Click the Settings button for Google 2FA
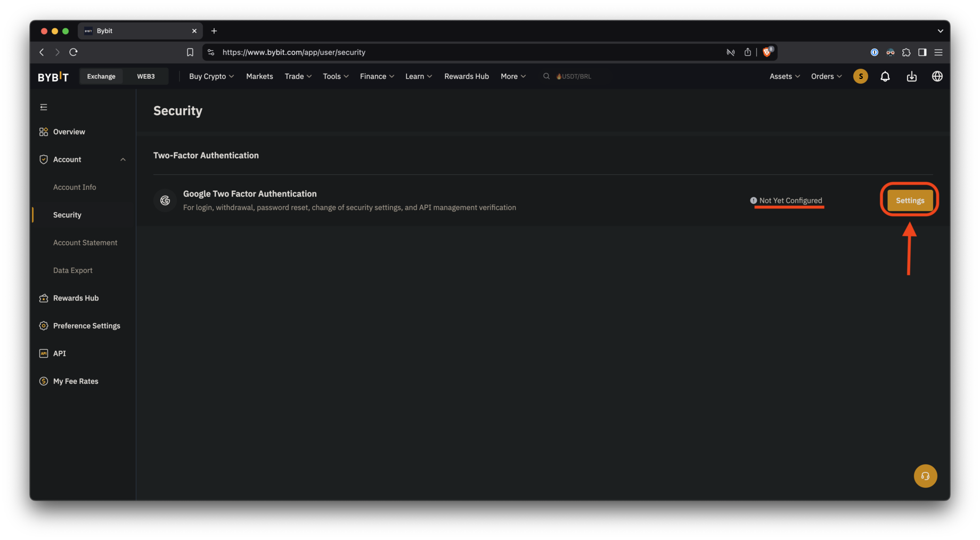Image resolution: width=980 pixels, height=540 pixels. point(910,200)
